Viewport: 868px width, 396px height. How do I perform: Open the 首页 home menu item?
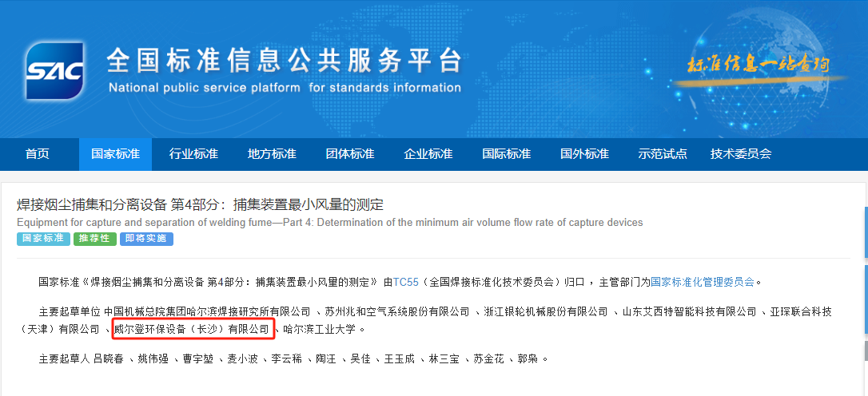(x=38, y=154)
